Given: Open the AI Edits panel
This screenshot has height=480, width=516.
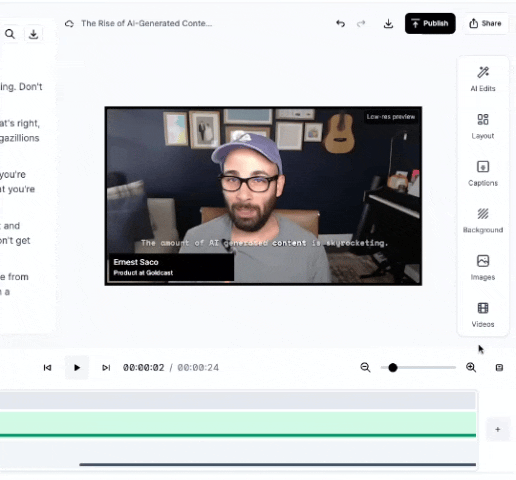Looking at the screenshot, I should click(x=483, y=79).
